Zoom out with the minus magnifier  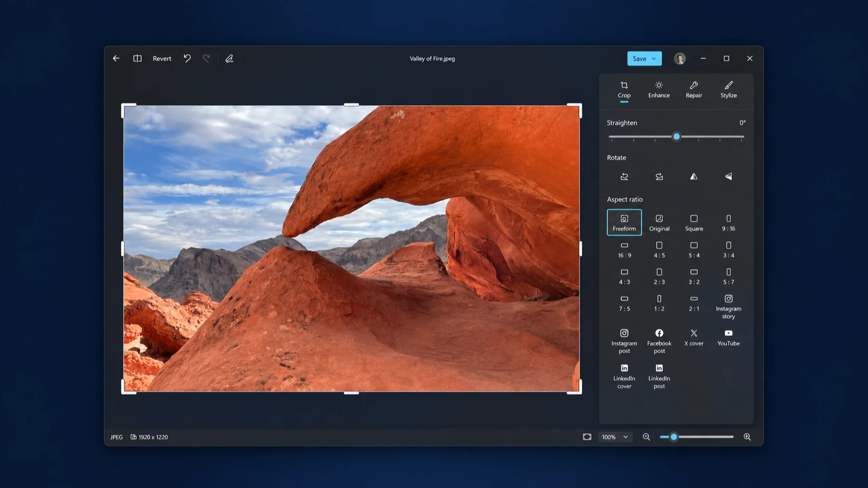[646, 437]
